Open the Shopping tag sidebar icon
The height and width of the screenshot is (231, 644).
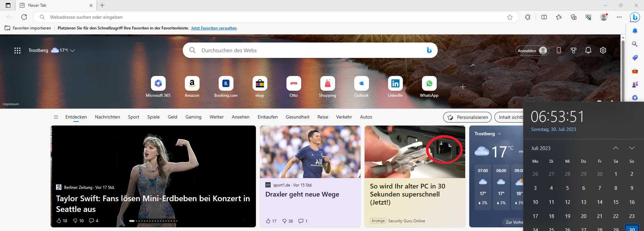635,58
